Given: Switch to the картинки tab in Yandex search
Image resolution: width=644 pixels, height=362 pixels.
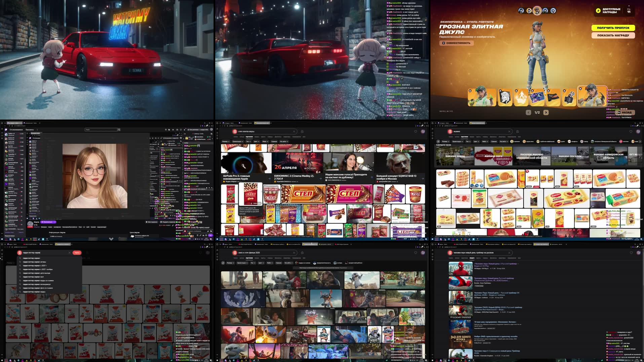Looking at the screenshot, I should 249,137.
